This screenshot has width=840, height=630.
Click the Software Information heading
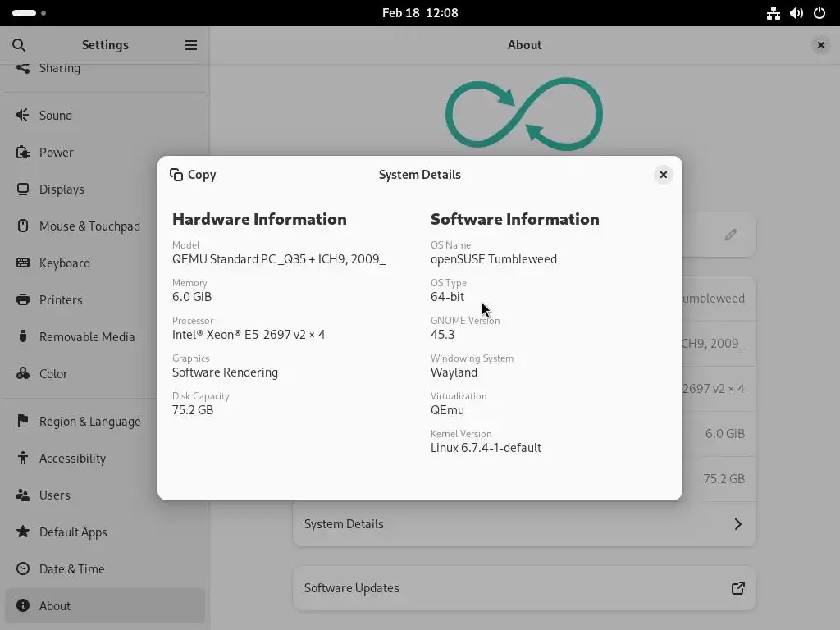pyautogui.click(x=515, y=219)
